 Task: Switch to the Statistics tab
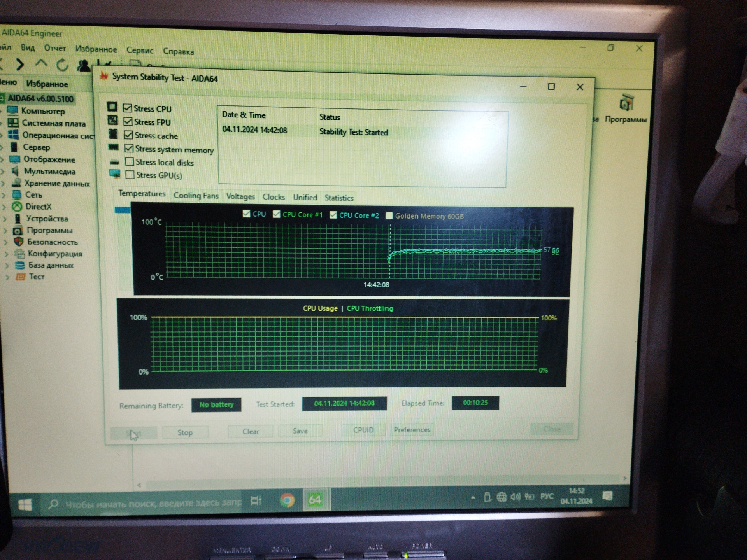(x=339, y=198)
